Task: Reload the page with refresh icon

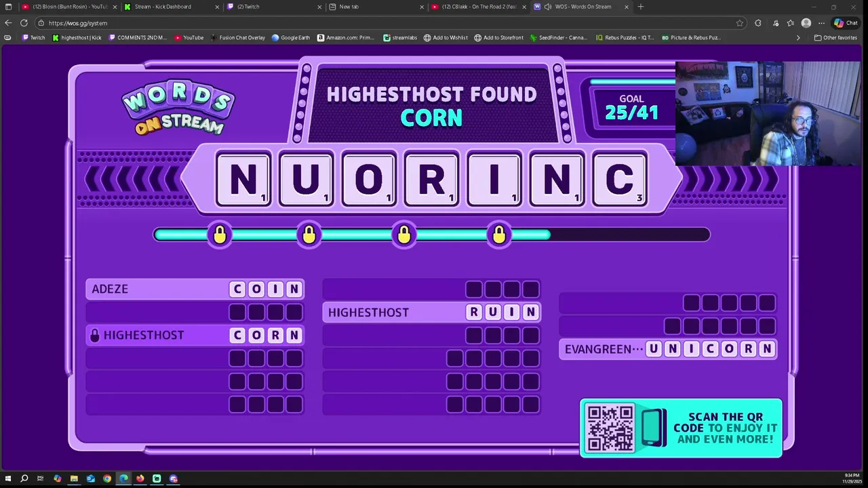Action: pyautogui.click(x=24, y=23)
